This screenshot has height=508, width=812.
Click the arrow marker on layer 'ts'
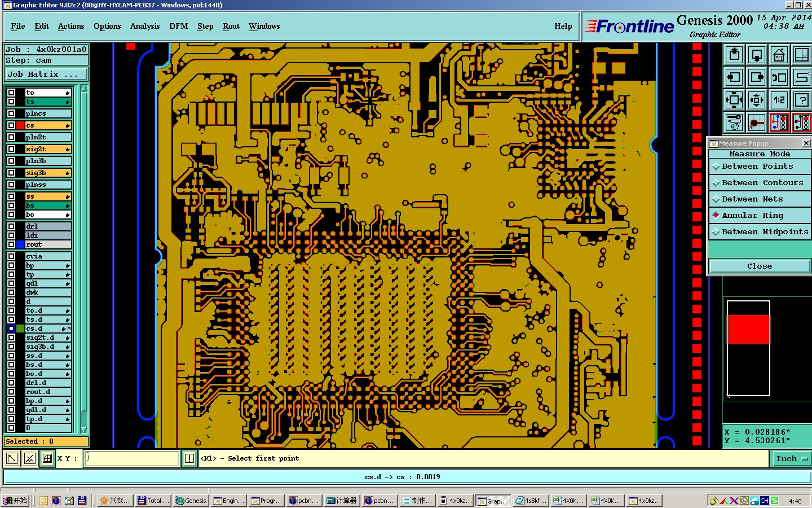(x=68, y=102)
